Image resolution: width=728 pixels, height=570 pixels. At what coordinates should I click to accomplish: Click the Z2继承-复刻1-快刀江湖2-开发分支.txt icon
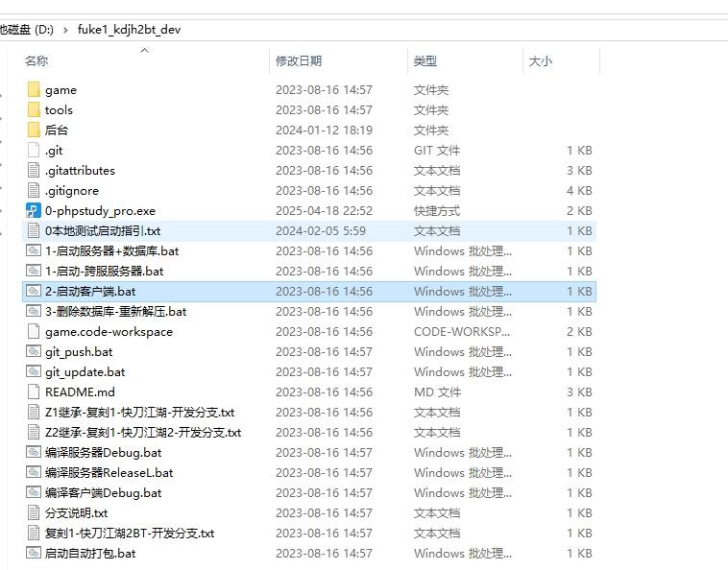(x=34, y=432)
